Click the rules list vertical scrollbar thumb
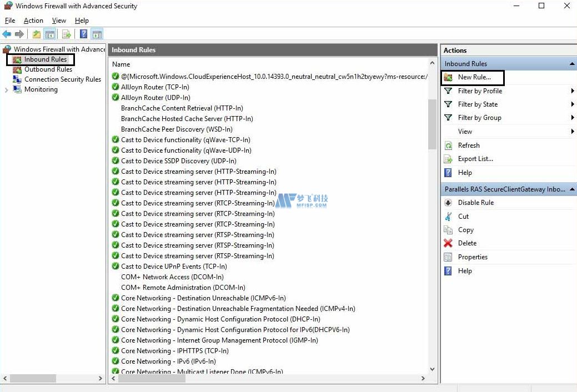 (x=432, y=124)
